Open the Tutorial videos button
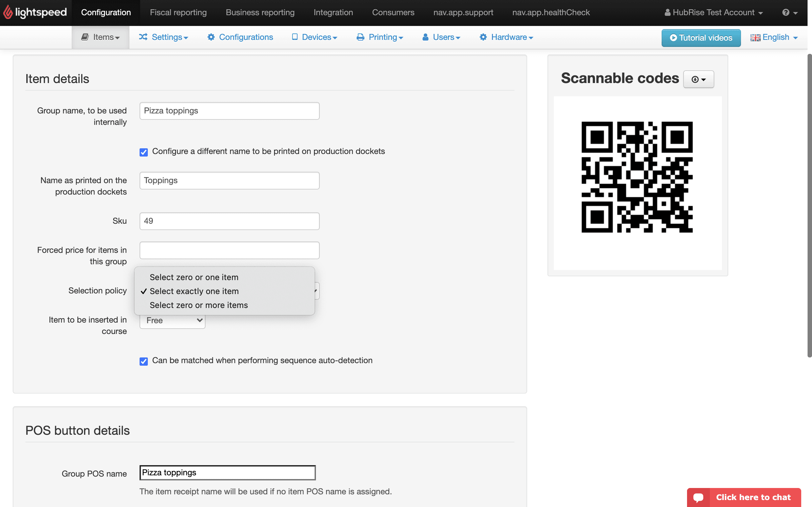 tap(701, 38)
